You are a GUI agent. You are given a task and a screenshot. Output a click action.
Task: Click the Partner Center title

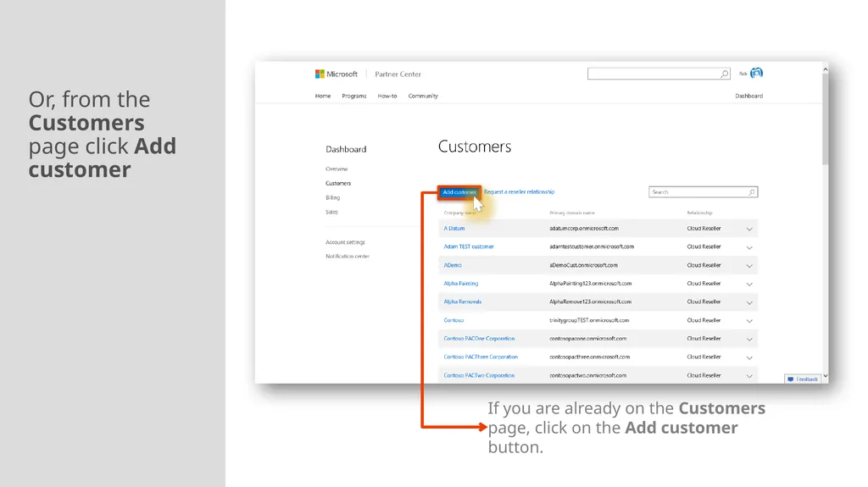[398, 75]
